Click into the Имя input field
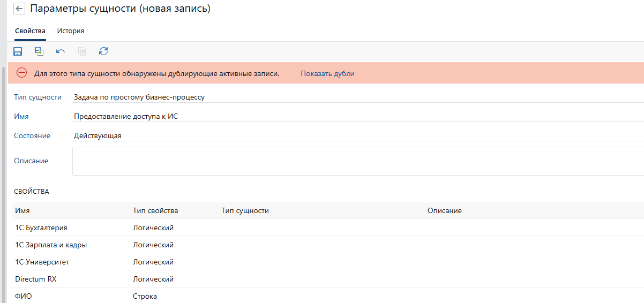The height and width of the screenshot is (303, 644). pyautogui.click(x=354, y=117)
